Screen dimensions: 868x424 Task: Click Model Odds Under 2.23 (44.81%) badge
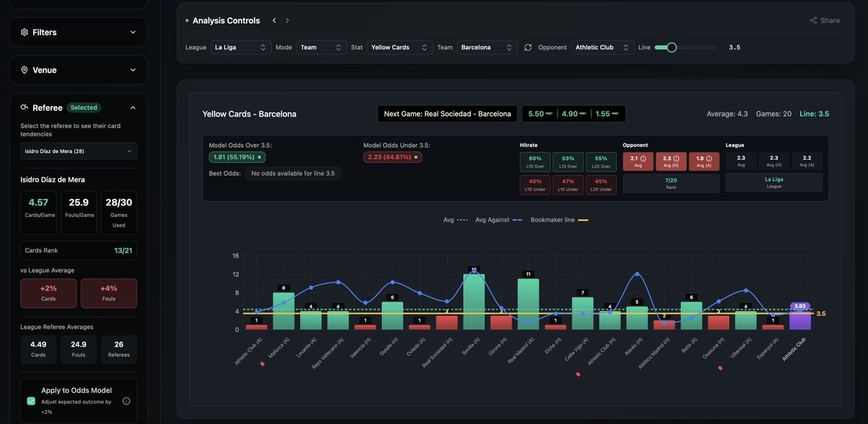click(x=393, y=157)
